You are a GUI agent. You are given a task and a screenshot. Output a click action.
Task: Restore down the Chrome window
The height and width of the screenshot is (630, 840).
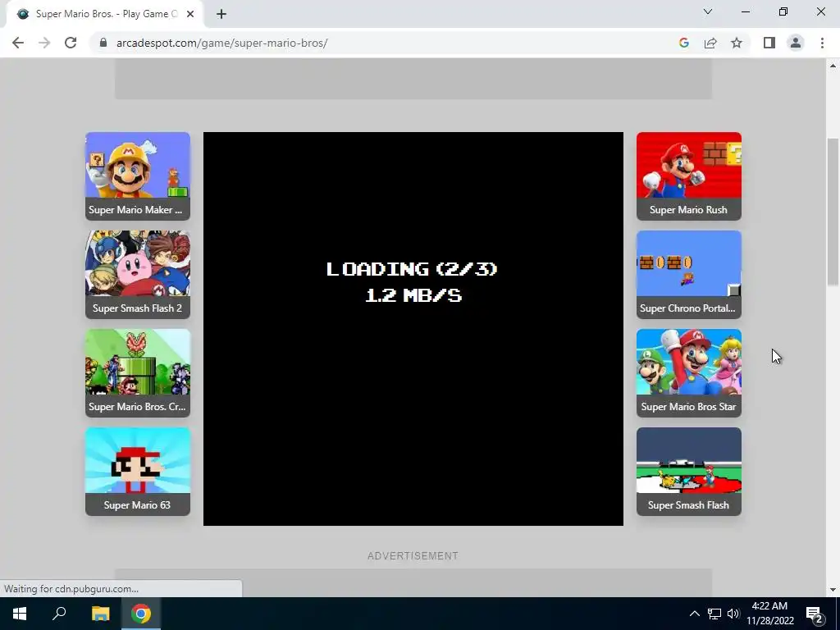783,11
